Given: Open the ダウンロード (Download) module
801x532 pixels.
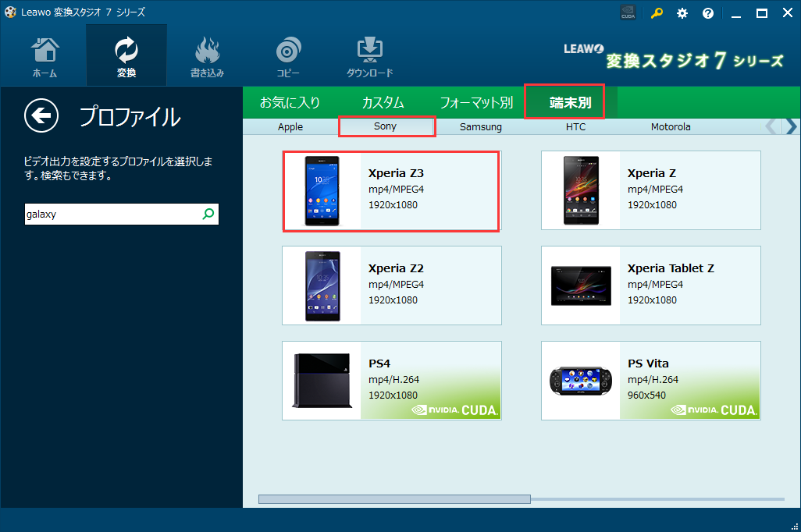Looking at the screenshot, I should click(x=368, y=55).
